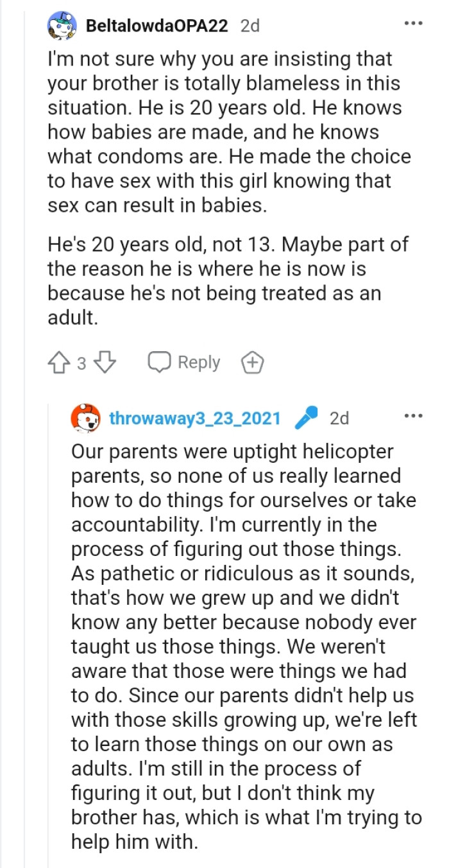Open the three-dot menu on the reply
This screenshot has height=868, width=449.
[414, 415]
